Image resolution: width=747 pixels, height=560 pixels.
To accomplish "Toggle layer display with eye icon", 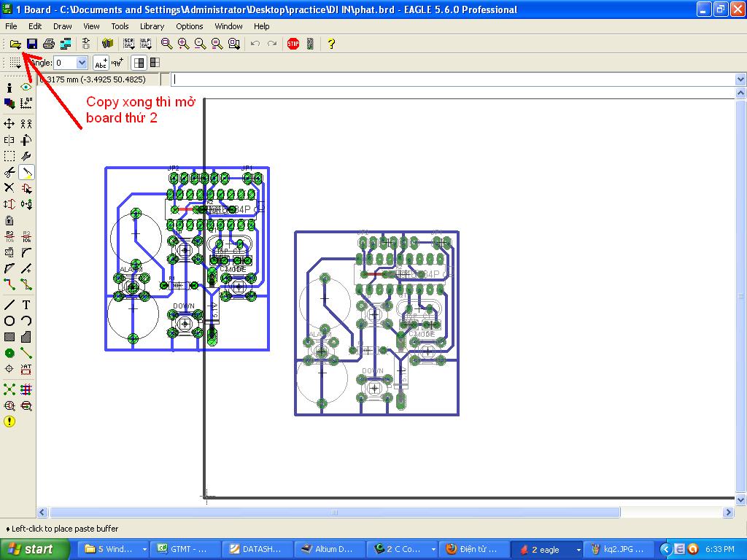I will [26, 87].
